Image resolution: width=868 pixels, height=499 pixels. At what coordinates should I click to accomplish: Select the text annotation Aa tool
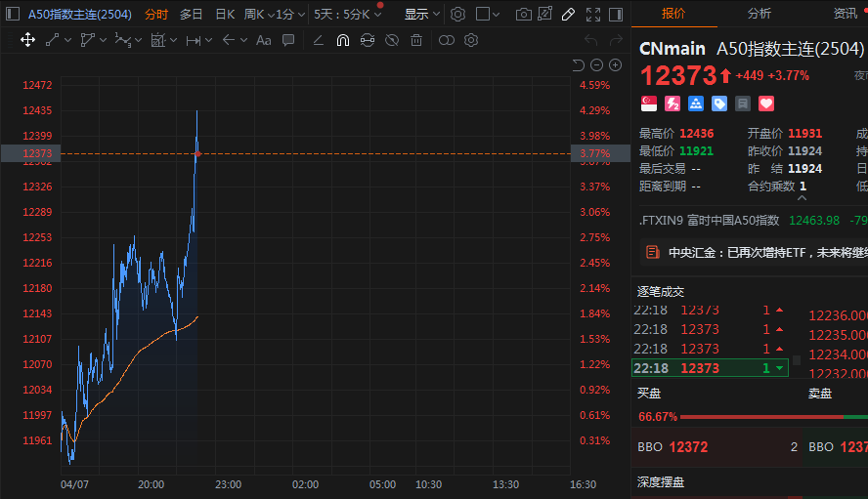(x=263, y=40)
